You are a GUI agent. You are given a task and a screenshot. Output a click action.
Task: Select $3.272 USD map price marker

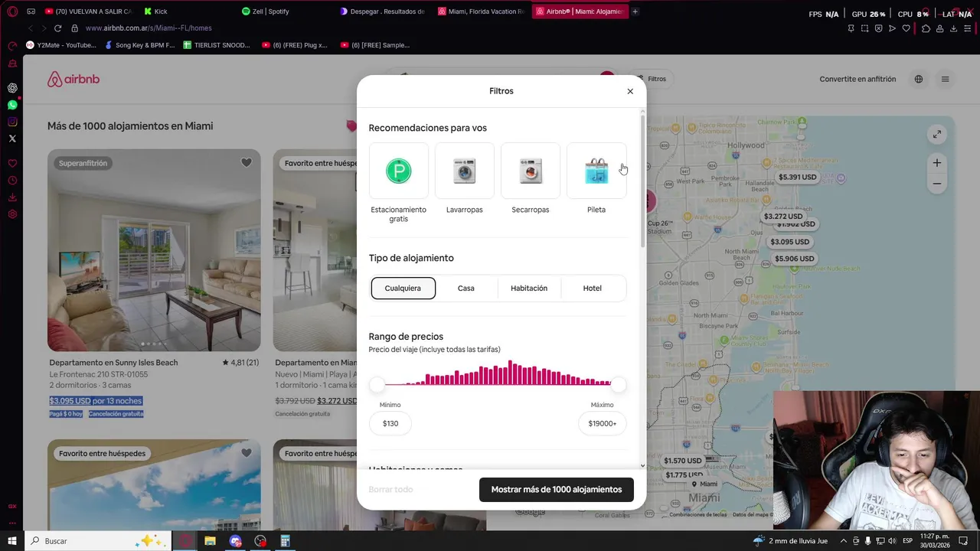[x=783, y=217]
